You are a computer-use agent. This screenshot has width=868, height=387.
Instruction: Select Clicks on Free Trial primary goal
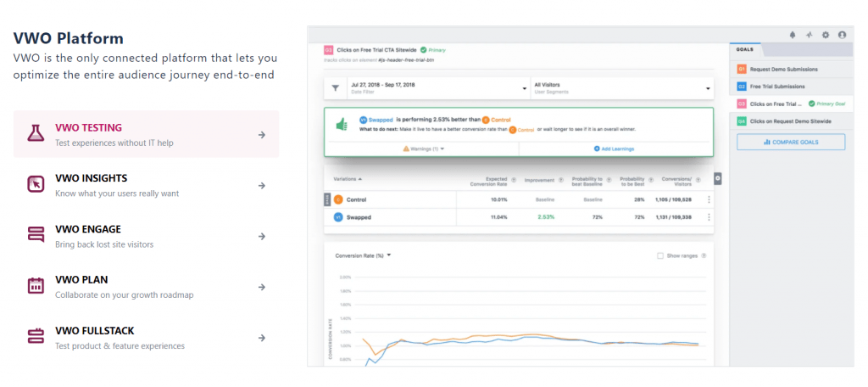[x=791, y=104]
